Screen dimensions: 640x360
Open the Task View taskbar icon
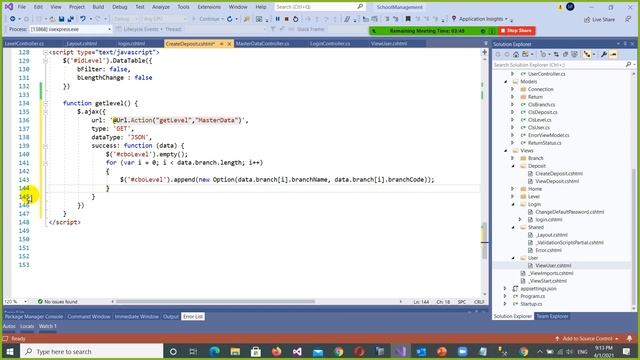(x=193, y=351)
